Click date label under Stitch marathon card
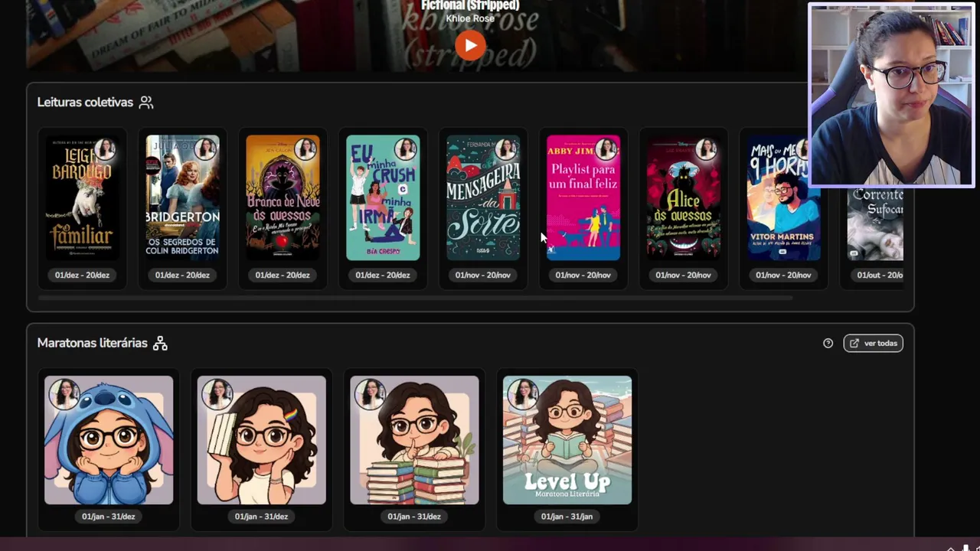The width and height of the screenshot is (980, 551). coord(109,517)
